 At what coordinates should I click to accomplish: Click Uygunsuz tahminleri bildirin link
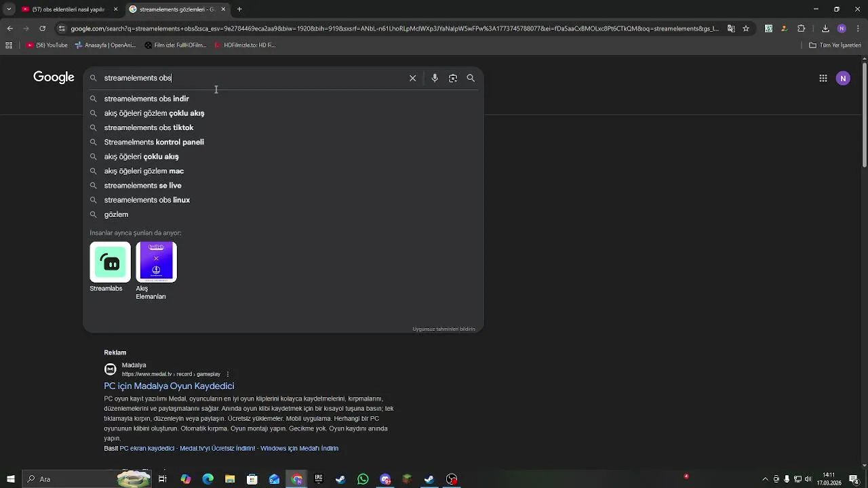443,329
